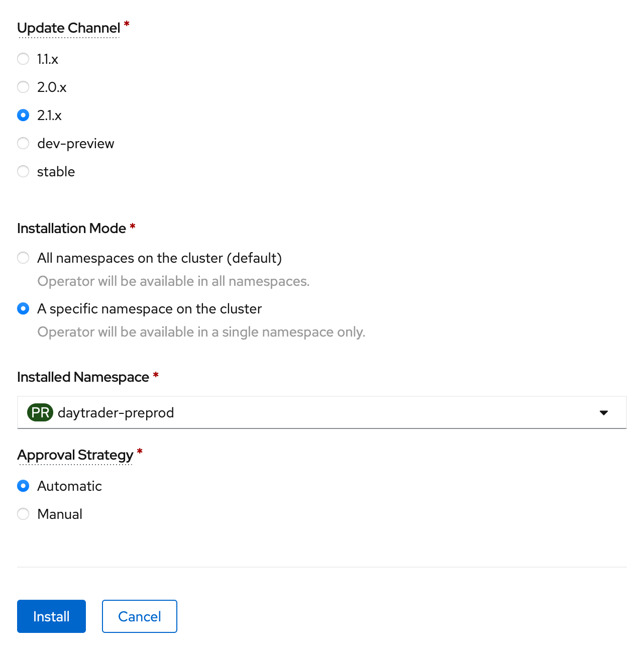Image resolution: width=644 pixels, height=651 pixels.
Task: Choose the 2.0.x update channel
Action: click(23, 87)
